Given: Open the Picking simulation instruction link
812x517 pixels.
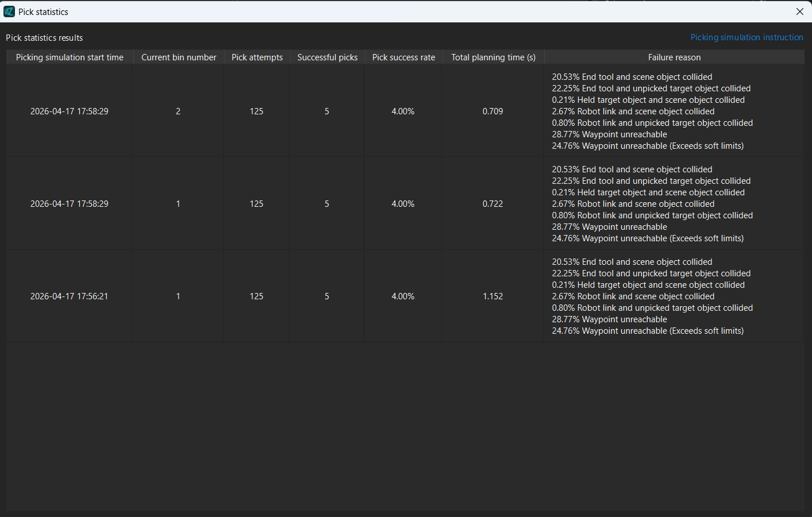Looking at the screenshot, I should pyautogui.click(x=746, y=37).
